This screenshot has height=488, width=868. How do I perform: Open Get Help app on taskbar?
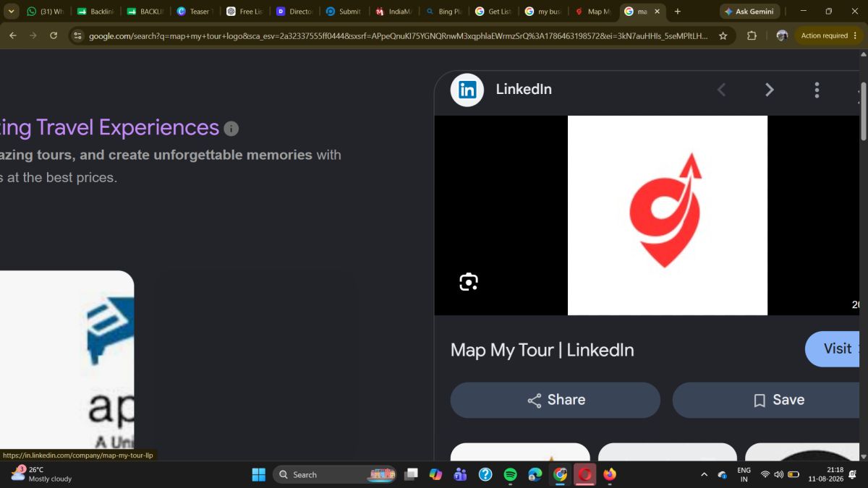(485, 474)
